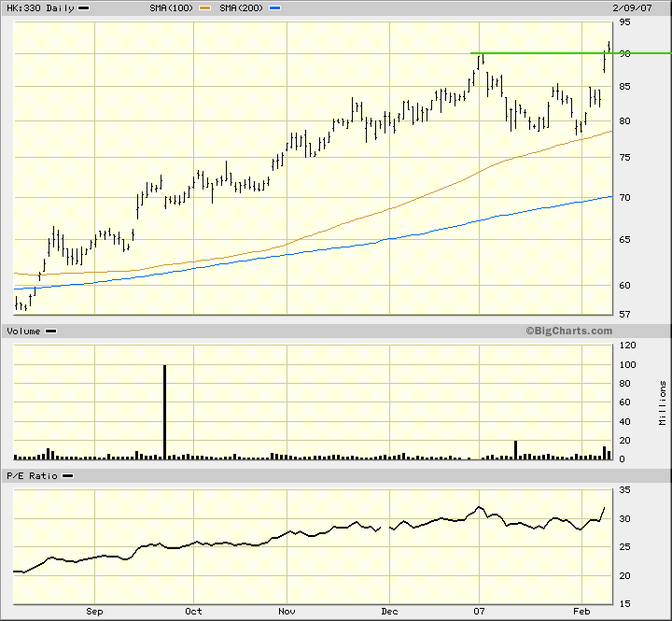Click the 65 price axis label
672x621 pixels.
pyautogui.click(x=624, y=239)
